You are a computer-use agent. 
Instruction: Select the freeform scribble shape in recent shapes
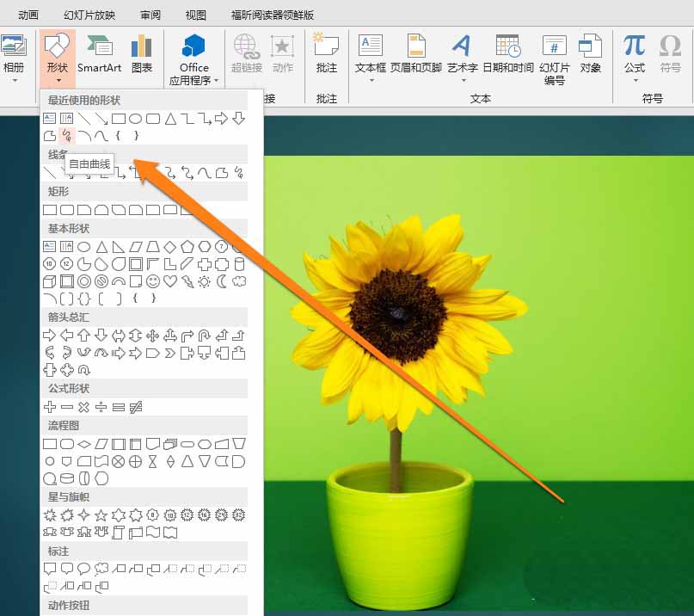(67, 136)
